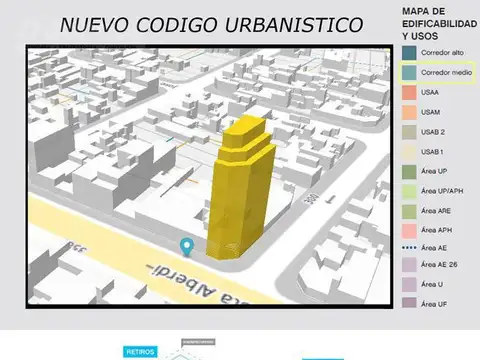The height and width of the screenshot is (360, 480).
Task: Select the 'Área AE' legend label
Action: pyautogui.click(x=434, y=248)
